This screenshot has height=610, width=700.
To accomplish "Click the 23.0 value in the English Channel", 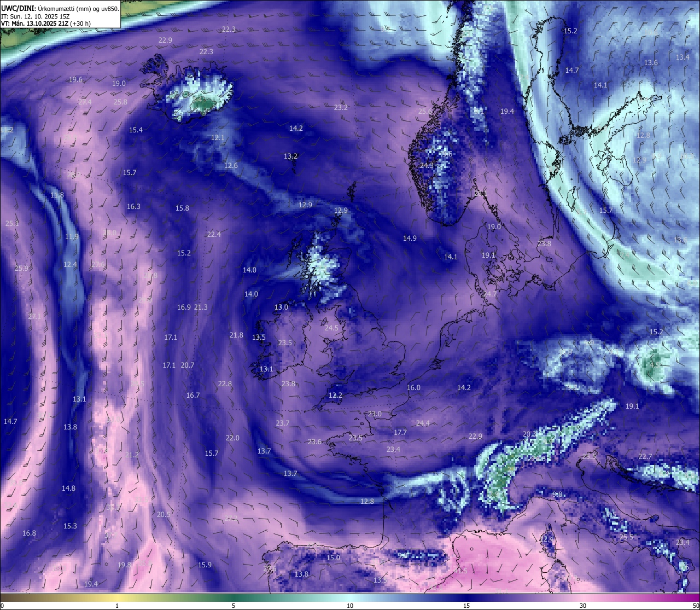I will 375,414.
